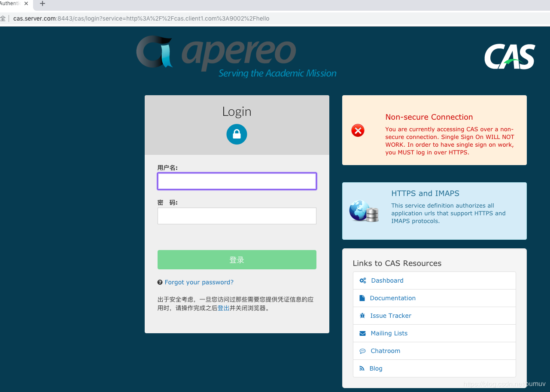Click the HTTPS and IMAPS heading
This screenshot has width=550, height=392.
425,193
